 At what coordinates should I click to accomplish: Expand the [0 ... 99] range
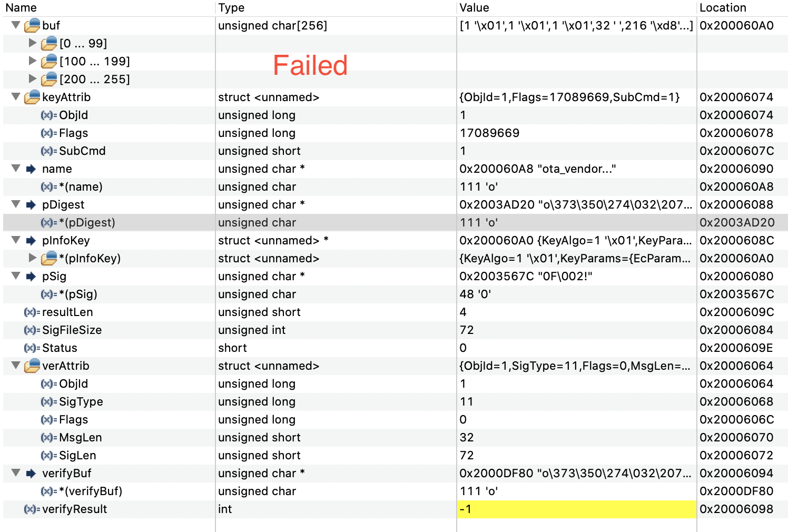33,43
